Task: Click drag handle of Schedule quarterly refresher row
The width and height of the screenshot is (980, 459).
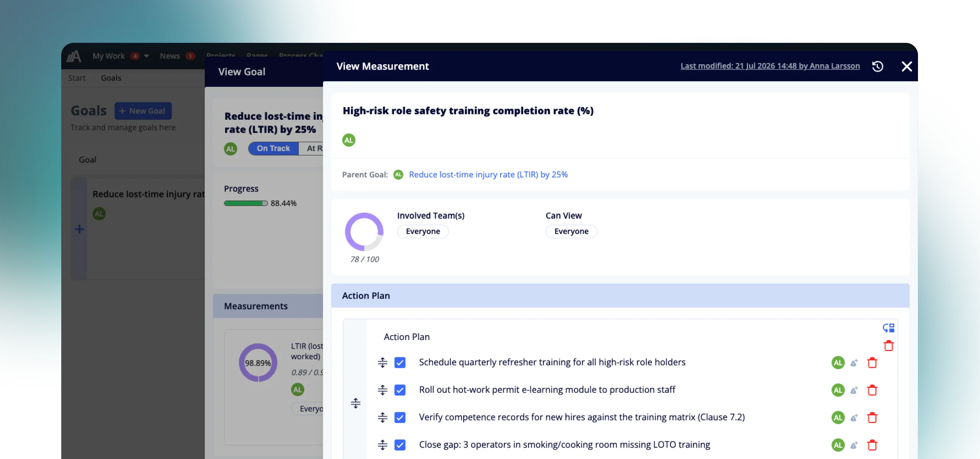Action: tap(382, 363)
